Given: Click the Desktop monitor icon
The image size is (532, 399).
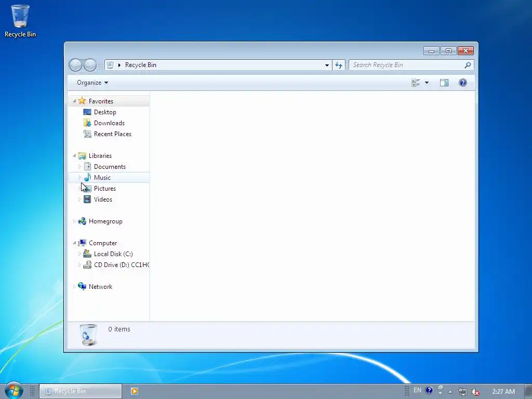Looking at the screenshot, I should (x=87, y=112).
